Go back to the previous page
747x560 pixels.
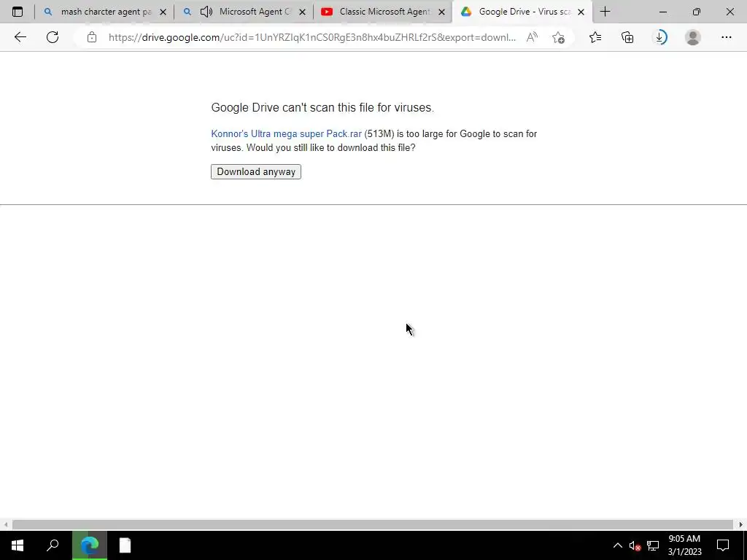[20, 37]
